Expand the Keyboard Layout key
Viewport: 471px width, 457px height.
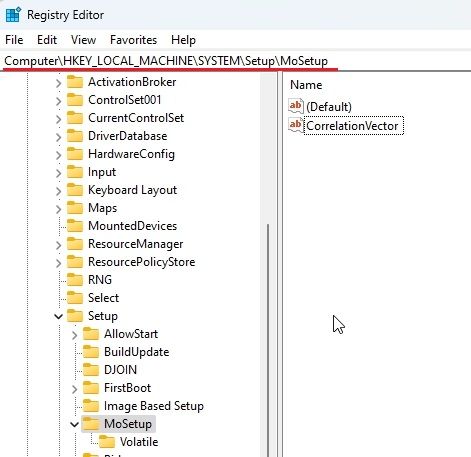[58, 190]
